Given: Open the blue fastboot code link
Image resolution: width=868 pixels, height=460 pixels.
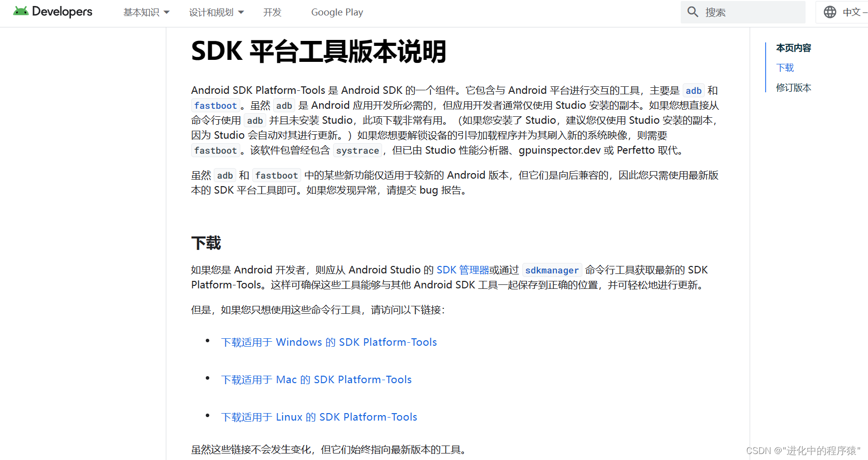Looking at the screenshot, I should pyautogui.click(x=215, y=105).
